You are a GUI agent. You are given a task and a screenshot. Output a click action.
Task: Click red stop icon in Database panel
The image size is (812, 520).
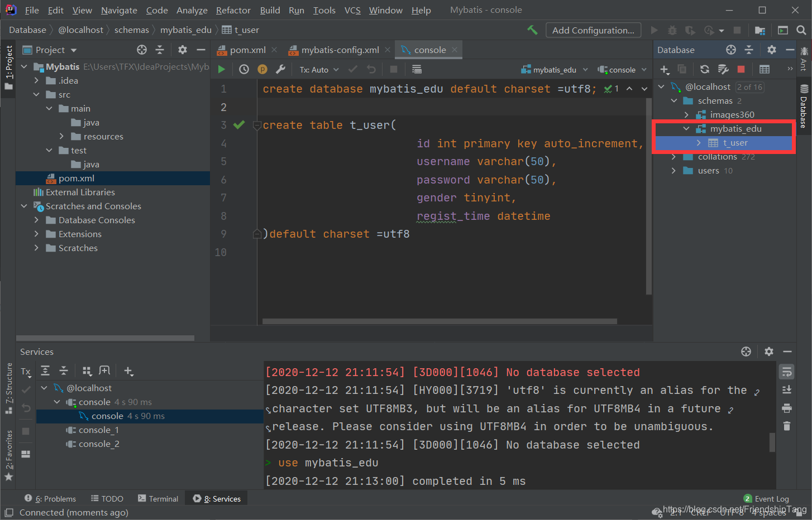tap(741, 69)
